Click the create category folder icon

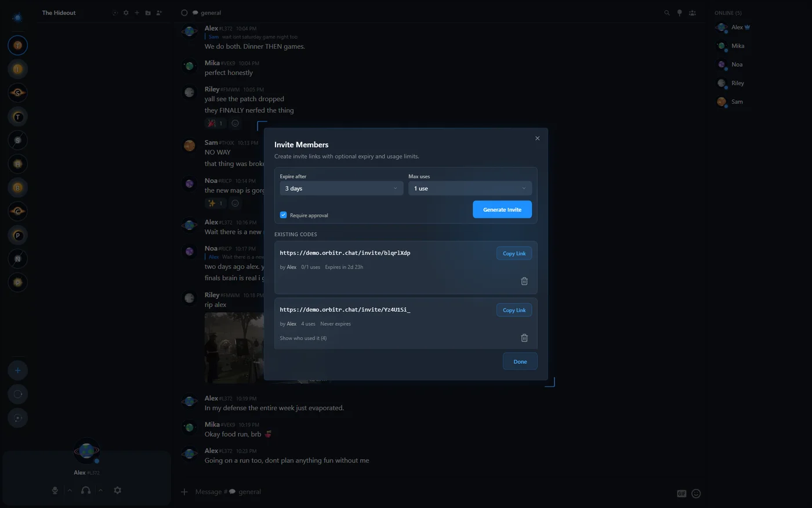coord(148,13)
